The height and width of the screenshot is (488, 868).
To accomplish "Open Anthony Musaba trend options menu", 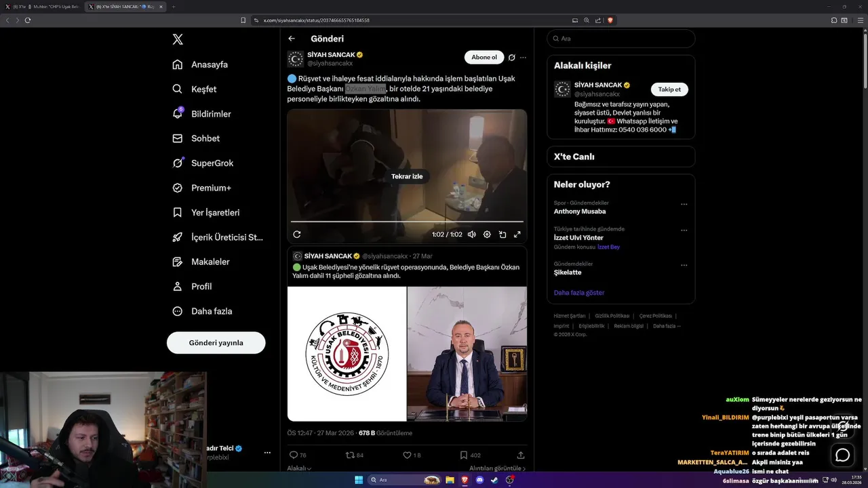I will click(x=684, y=204).
